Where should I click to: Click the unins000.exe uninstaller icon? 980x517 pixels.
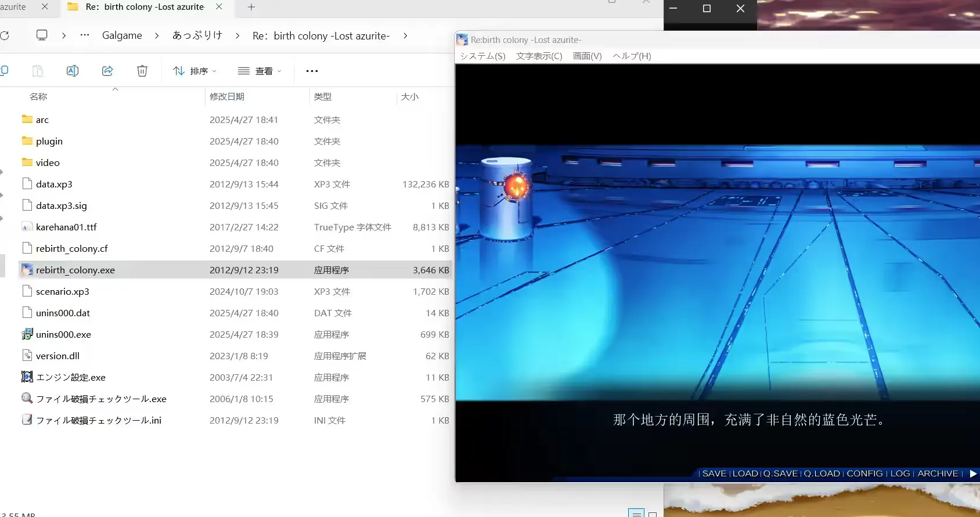pyautogui.click(x=27, y=334)
